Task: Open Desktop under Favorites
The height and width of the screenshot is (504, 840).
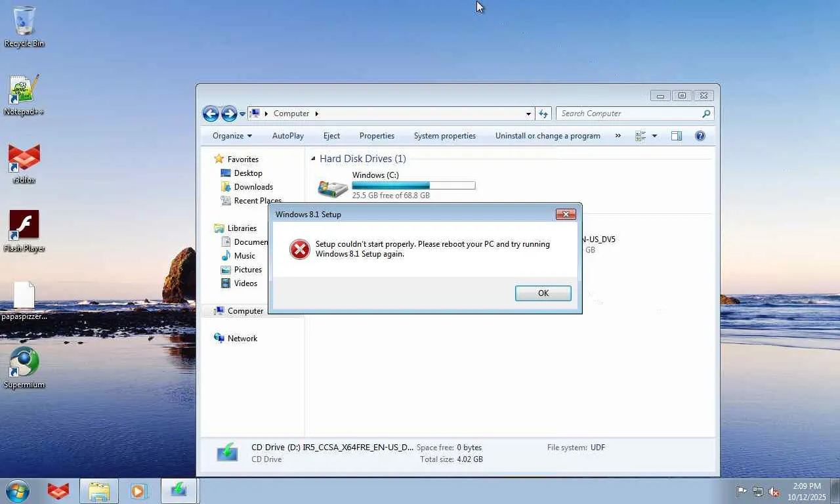Action: click(x=248, y=173)
